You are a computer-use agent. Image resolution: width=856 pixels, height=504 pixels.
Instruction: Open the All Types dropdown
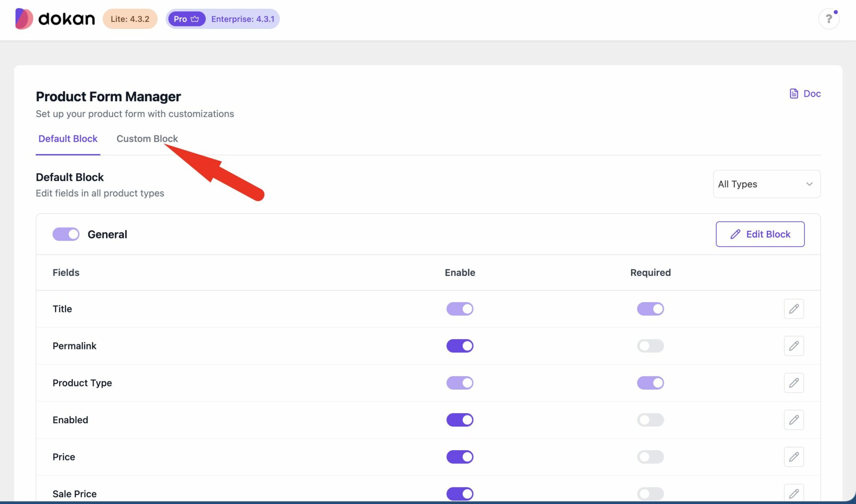(766, 184)
